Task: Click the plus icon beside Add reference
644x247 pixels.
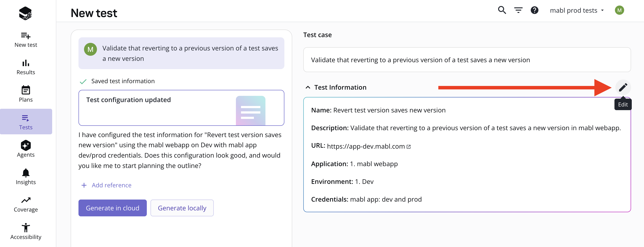Action: click(x=84, y=185)
